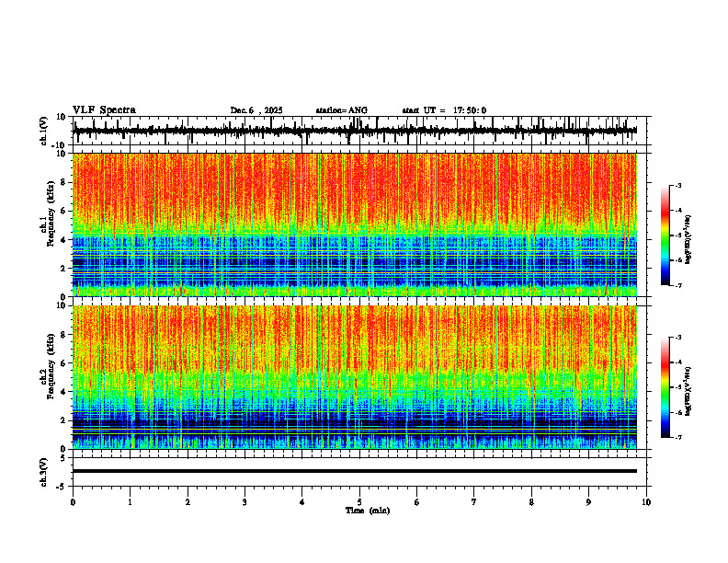Click time axis tick label "3"
Viewport: 728px width, 563px height.
pos(245,502)
